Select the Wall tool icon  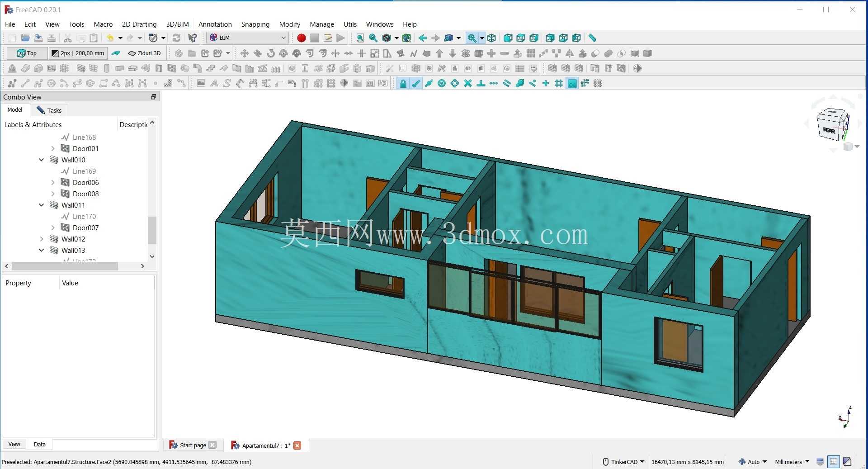(81, 68)
